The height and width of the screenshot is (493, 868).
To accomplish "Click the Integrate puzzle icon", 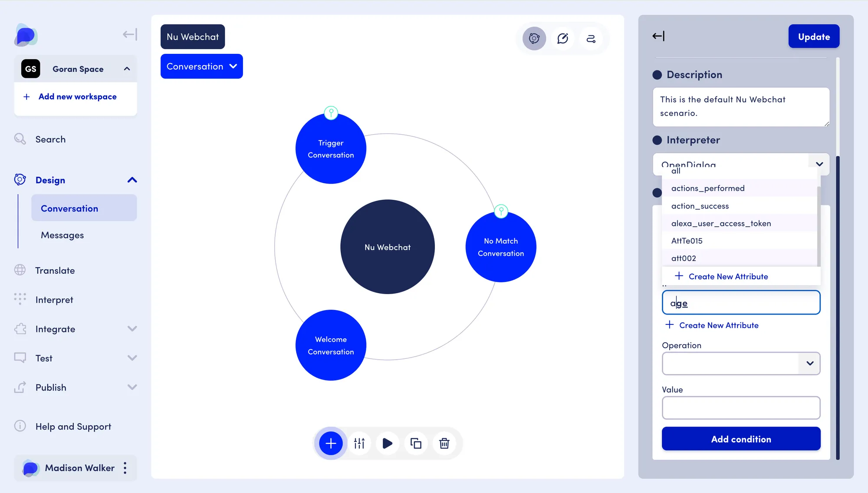I will 20,329.
